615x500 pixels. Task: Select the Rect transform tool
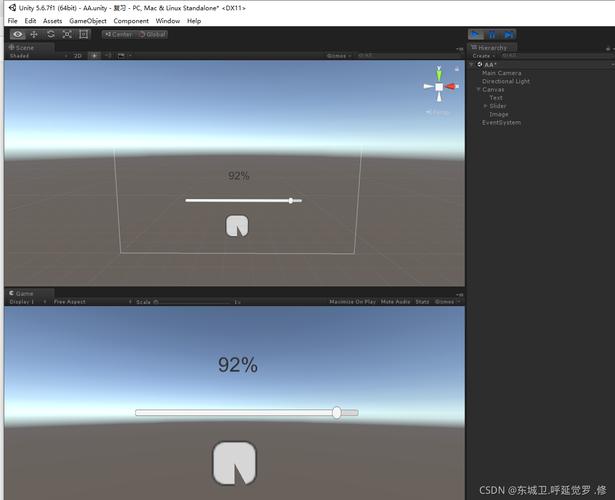coord(83,35)
